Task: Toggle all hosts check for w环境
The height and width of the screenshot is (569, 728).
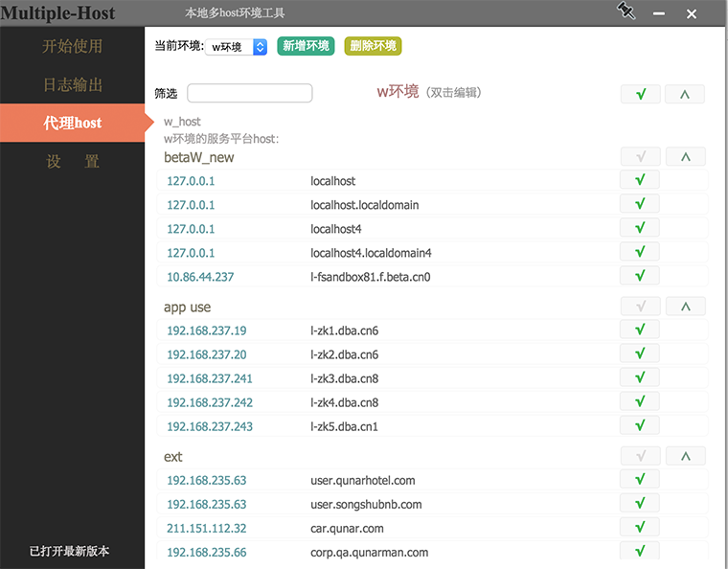Action: 641,94
